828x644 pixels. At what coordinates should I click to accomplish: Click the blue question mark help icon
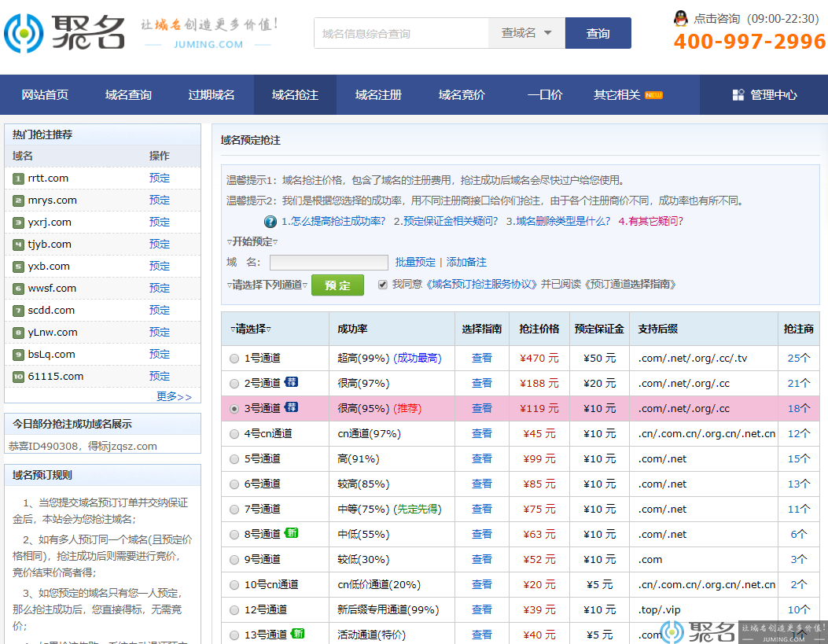click(270, 222)
